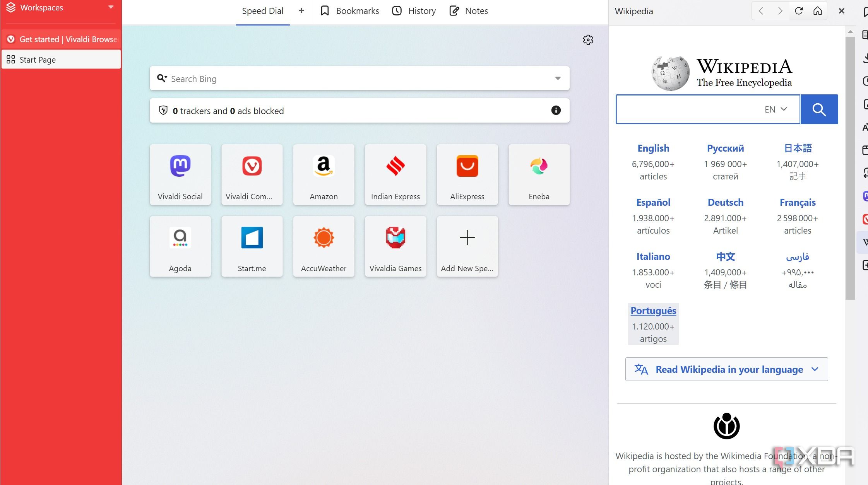Open the Eneba speed dial
Screen dimensions: 868x485
[x=539, y=174]
